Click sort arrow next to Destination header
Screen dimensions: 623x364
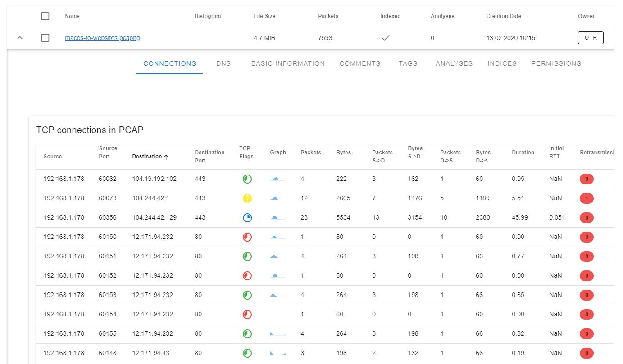[166, 157]
